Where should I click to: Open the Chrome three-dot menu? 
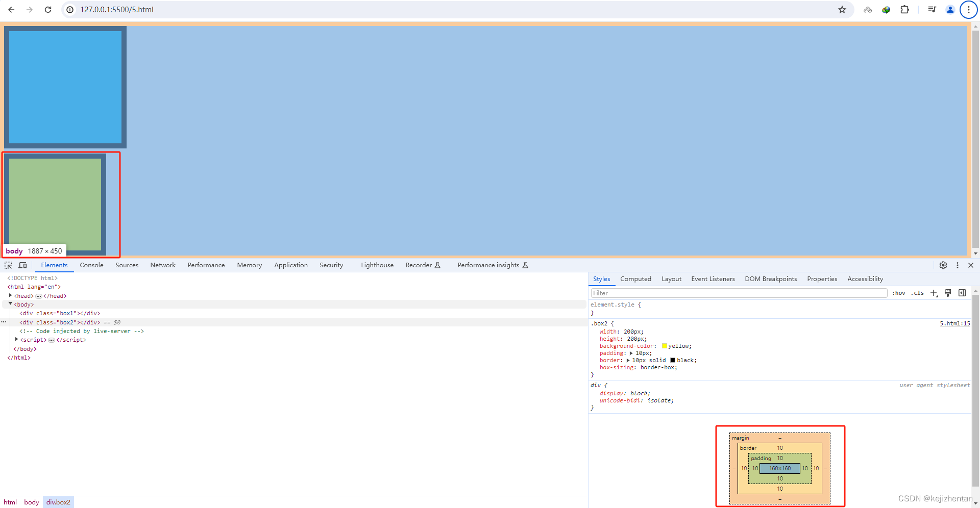point(969,10)
